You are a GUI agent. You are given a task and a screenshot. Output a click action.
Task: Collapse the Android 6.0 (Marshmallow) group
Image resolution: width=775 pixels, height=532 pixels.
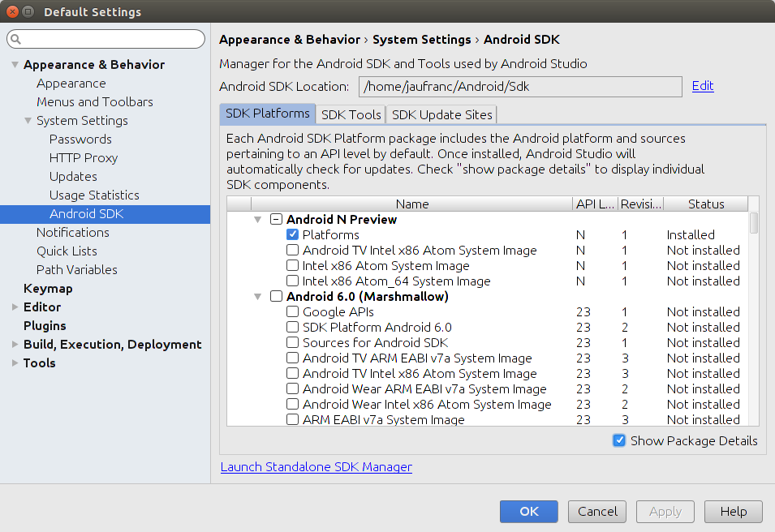pyautogui.click(x=258, y=296)
